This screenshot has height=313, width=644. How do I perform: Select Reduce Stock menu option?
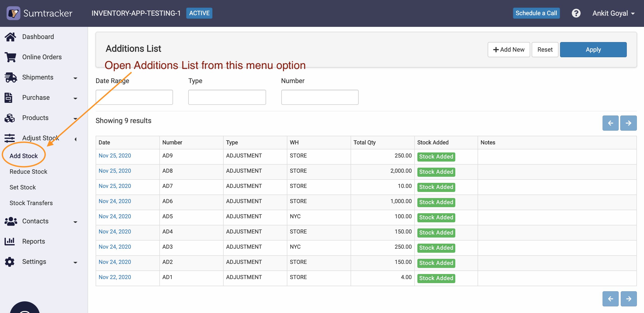tap(28, 172)
